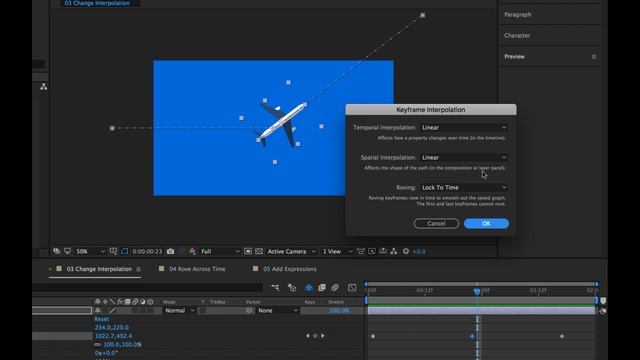Open the composition mini-flowchart icon in timeline
Screen dimensions: 640x360
(276, 288)
